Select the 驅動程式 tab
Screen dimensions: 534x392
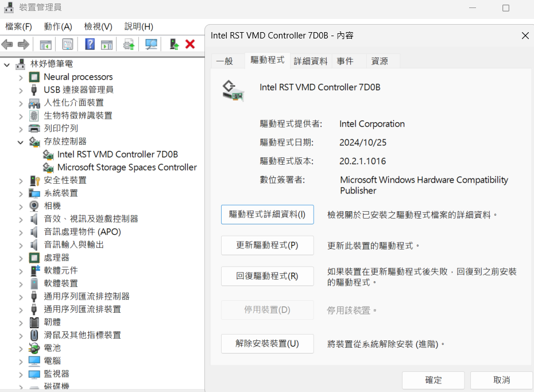coord(268,60)
